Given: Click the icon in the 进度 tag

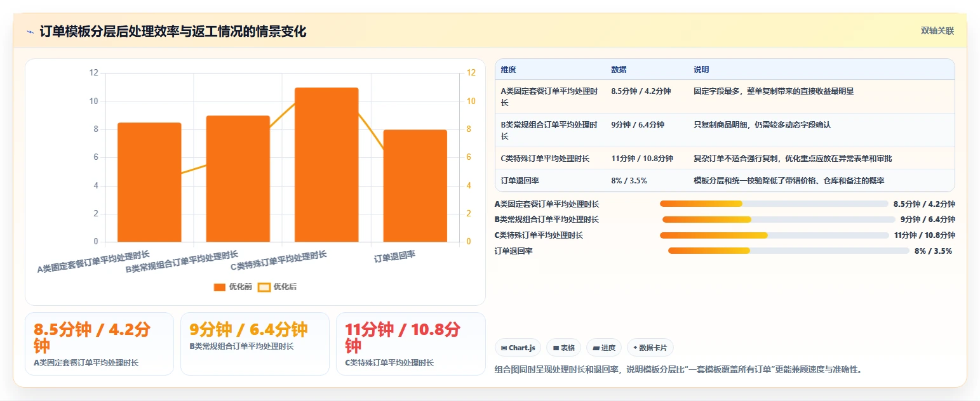Looking at the screenshot, I should (596, 348).
